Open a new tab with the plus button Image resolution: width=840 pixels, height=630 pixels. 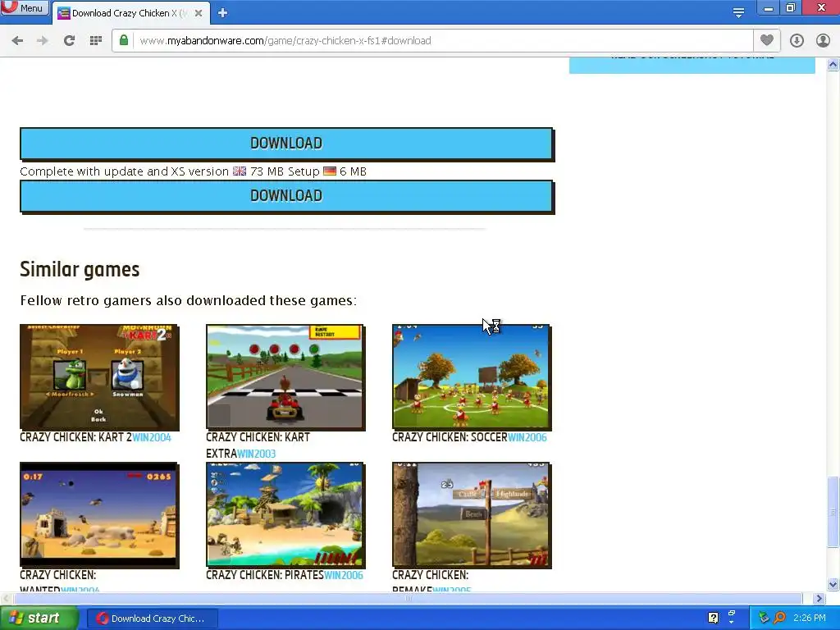point(223,13)
